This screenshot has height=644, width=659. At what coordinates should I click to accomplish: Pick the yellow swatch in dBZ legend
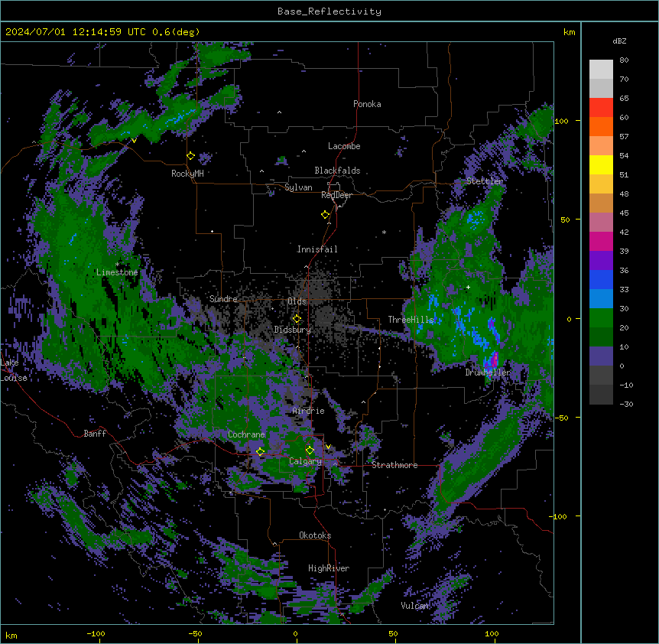coord(601,164)
